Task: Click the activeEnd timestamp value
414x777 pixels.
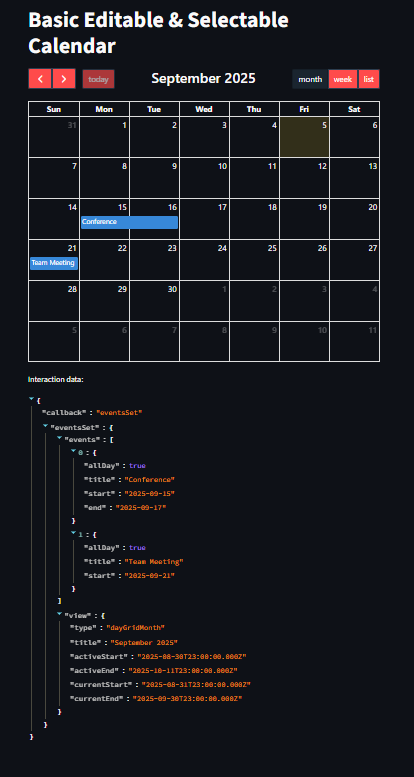Action: point(183,670)
